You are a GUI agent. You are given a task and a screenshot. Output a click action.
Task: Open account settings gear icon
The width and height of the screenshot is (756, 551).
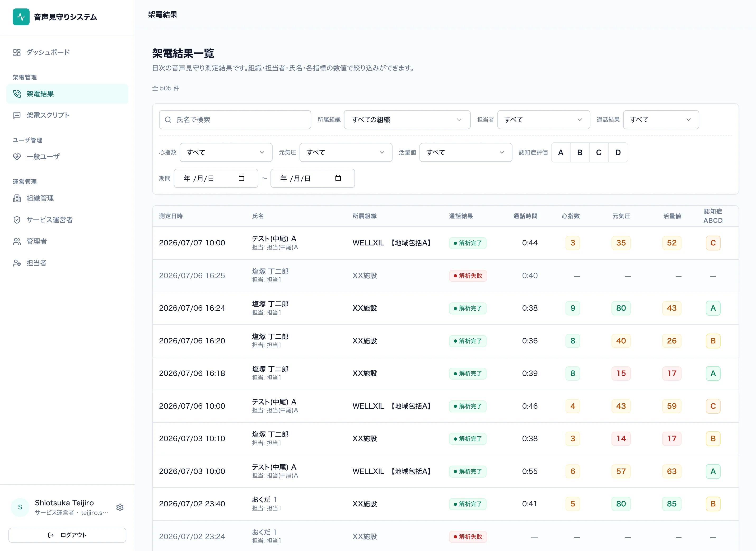click(120, 507)
